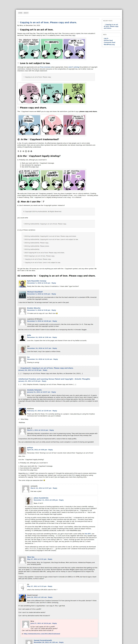This screenshot has height=644, width=138.
Task: Reply to Jose_X's comment
Action: point(52,430)
